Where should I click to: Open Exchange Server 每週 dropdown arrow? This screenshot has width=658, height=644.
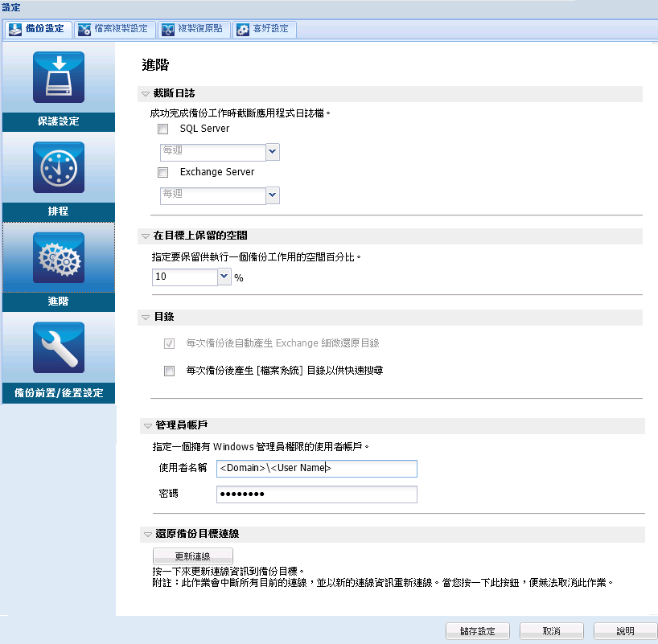pyautogui.click(x=273, y=195)
